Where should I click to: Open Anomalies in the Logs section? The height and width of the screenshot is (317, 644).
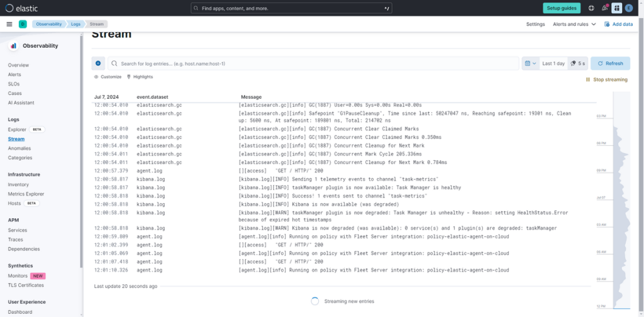[x=19, y=148]
